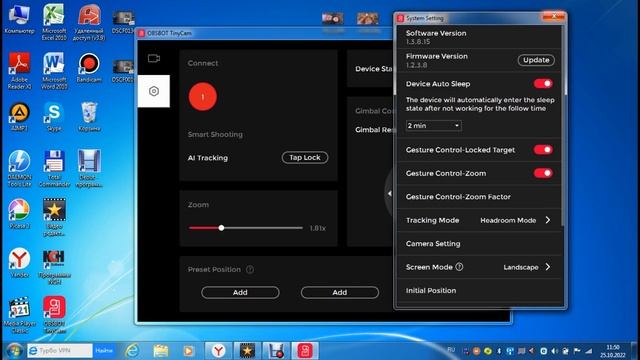Open the Computer desktop icon
640x360 pixels.
pyautogui.click(x=19, y=18)
